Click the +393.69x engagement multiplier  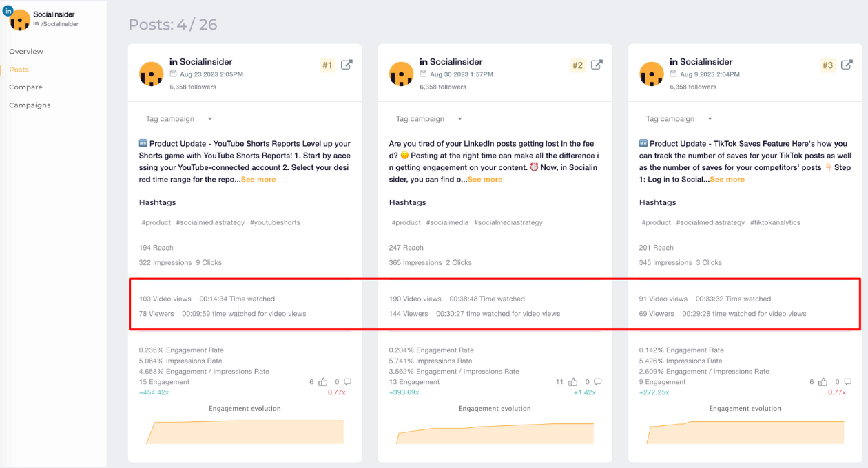click(x=404, y=392)
